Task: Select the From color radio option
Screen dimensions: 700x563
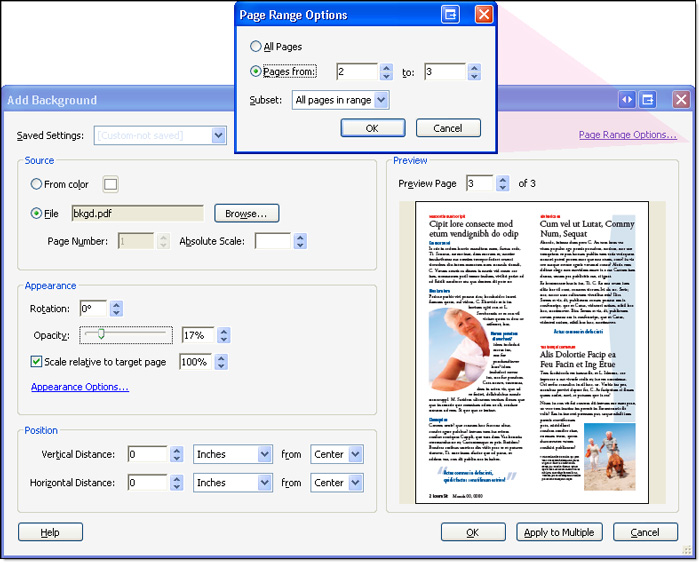Action: 37,184
